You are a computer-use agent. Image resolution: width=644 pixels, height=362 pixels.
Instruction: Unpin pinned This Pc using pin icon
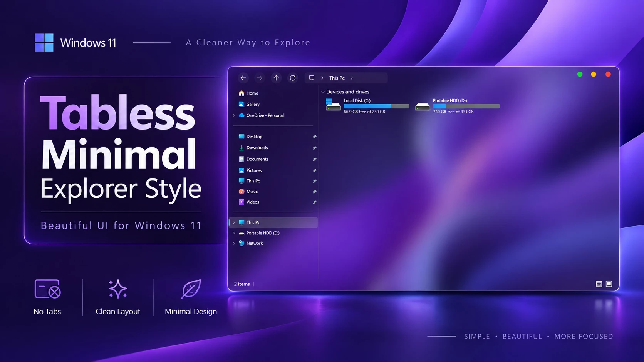click(x=315, y=181)
